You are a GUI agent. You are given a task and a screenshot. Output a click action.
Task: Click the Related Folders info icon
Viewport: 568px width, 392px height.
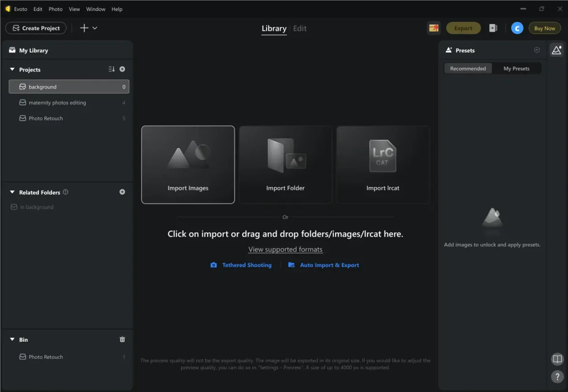(x=65, y=192)
